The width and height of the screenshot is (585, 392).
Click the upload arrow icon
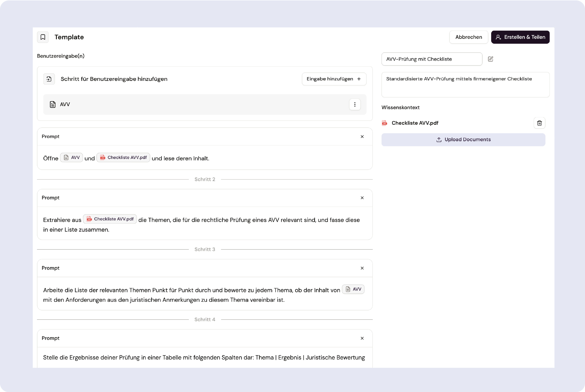pos(439,140)
